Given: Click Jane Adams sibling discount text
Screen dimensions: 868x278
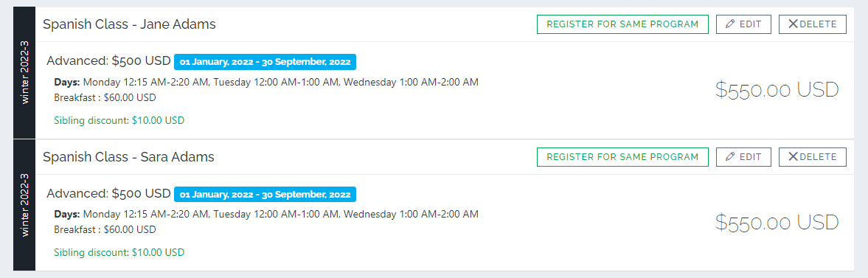Looking at the screenshot, I should pos(119,120).
